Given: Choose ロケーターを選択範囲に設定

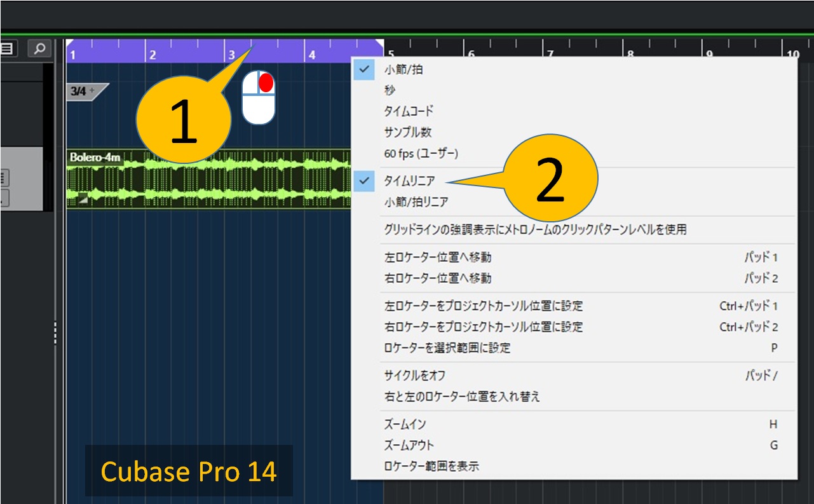Looking at the screenshot, I should coord(447,348).
